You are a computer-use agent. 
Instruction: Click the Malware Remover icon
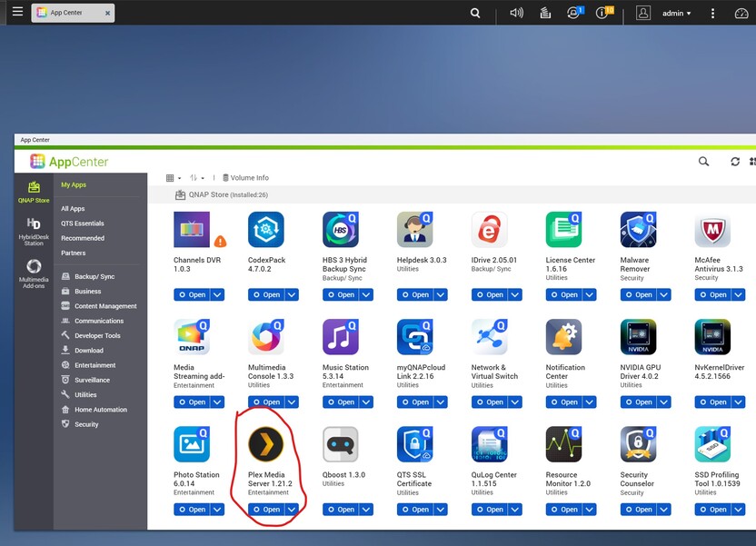639,229
